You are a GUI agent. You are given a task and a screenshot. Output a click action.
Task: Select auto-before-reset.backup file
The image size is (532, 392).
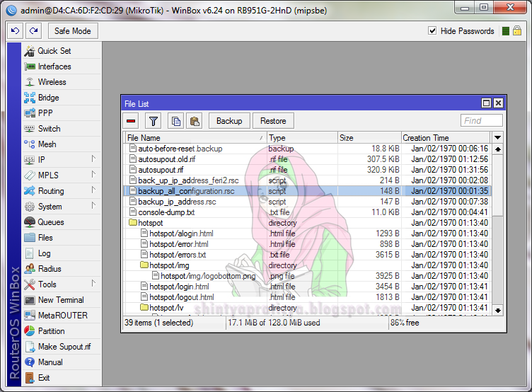tap(307, 149)
